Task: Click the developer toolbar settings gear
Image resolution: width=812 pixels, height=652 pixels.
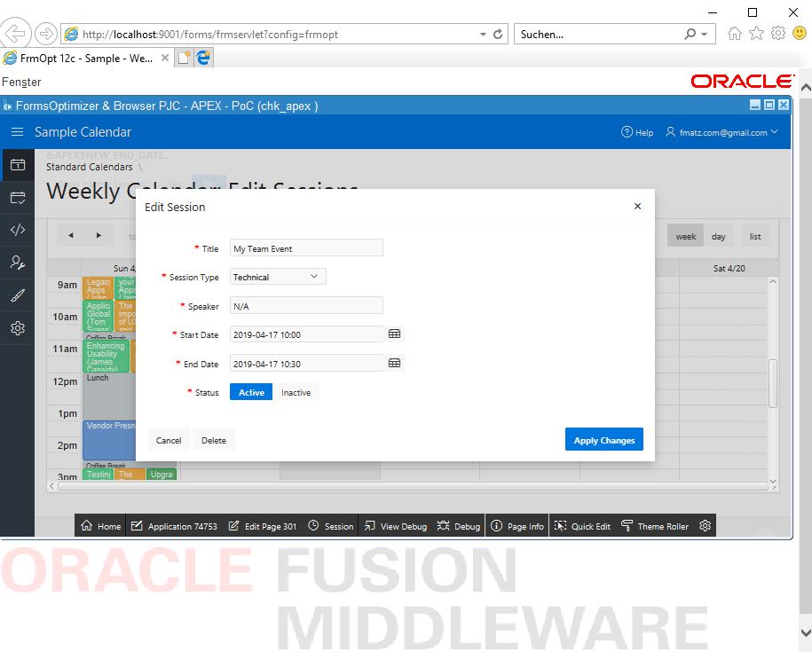Action: (705, 526)
